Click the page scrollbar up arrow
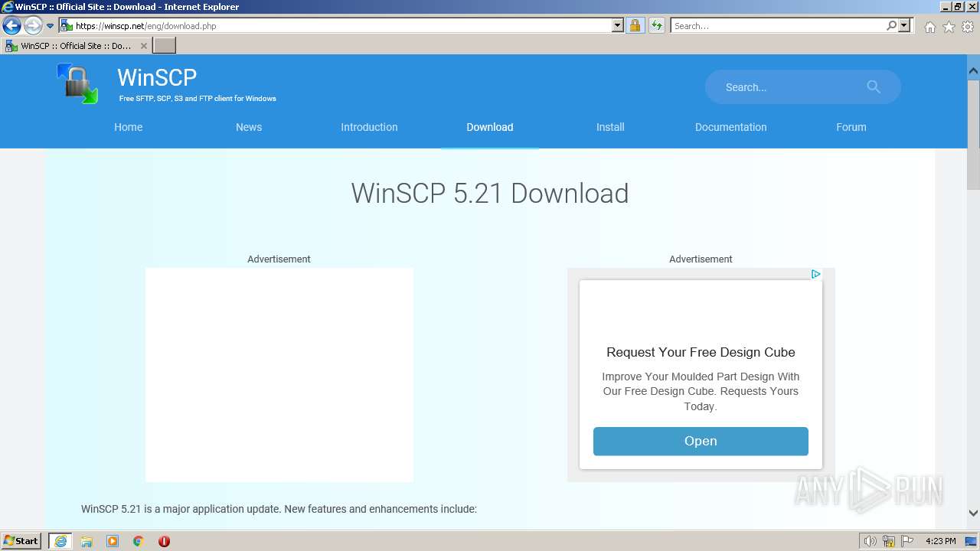 (x=973, y=71)
